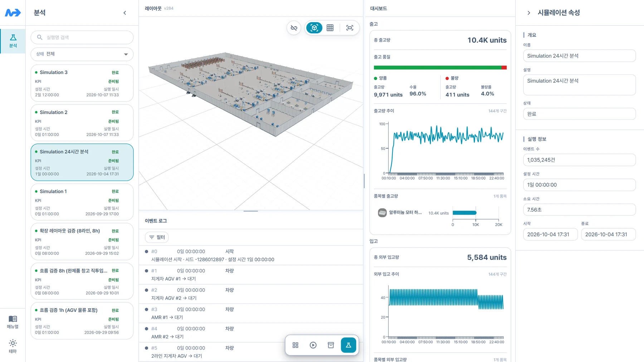Click the app logo in top-left corner
Screen dimensions: 644x362
click(13, 13)
